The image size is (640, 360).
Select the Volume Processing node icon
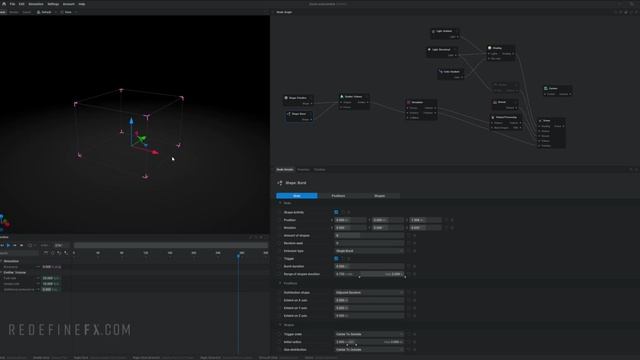click(x=493, y=117)
